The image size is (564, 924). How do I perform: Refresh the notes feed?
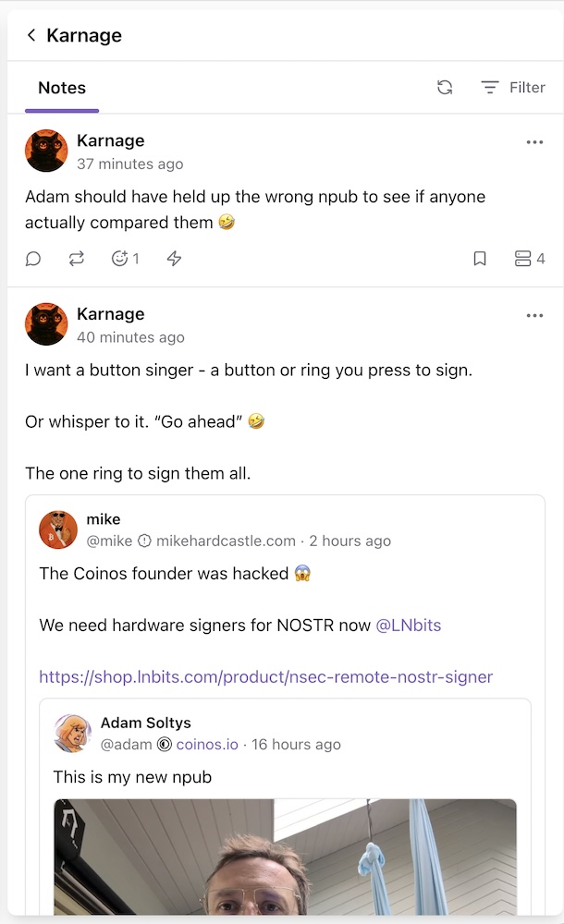click(x=445, y=88)
